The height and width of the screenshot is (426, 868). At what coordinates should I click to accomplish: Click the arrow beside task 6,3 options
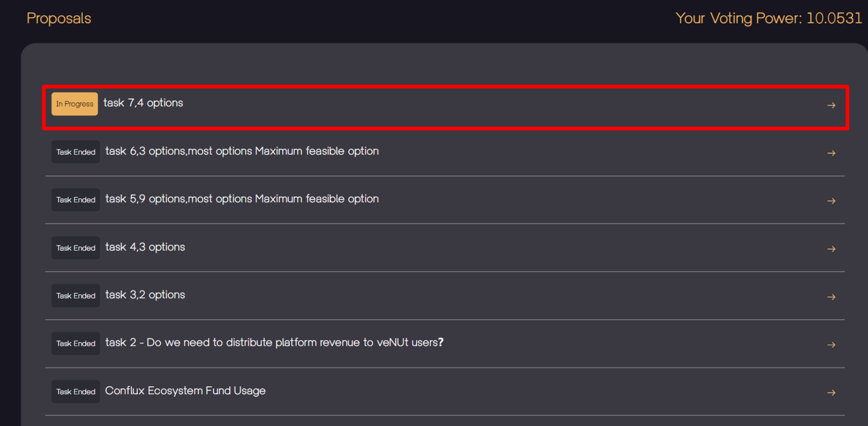click(x=831, y=153)
